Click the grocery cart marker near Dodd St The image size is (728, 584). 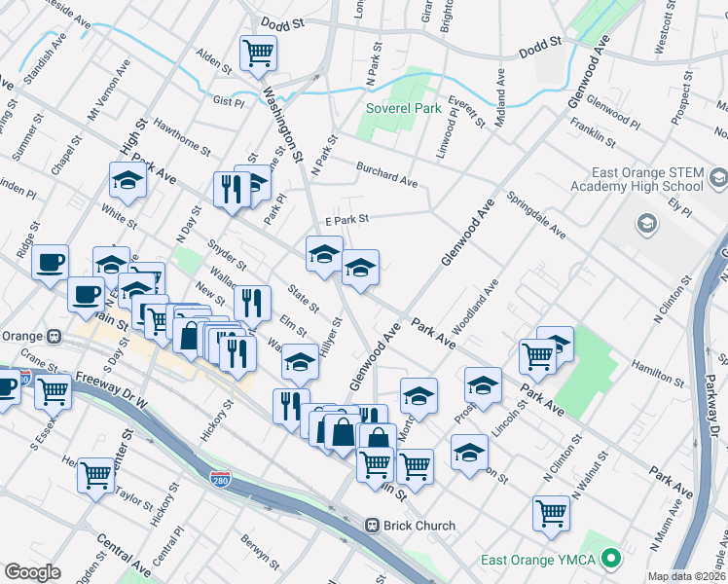point(259,54)
